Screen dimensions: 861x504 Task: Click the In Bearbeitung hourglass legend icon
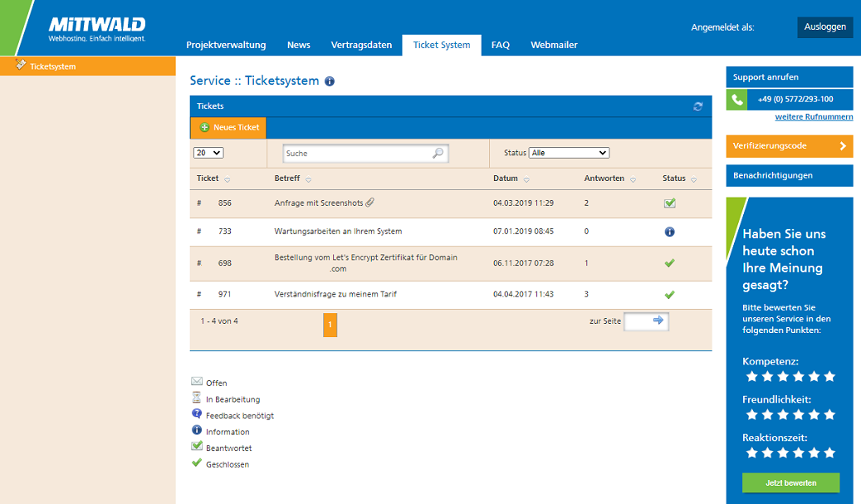pyautogui.click(x=197, y=397)
